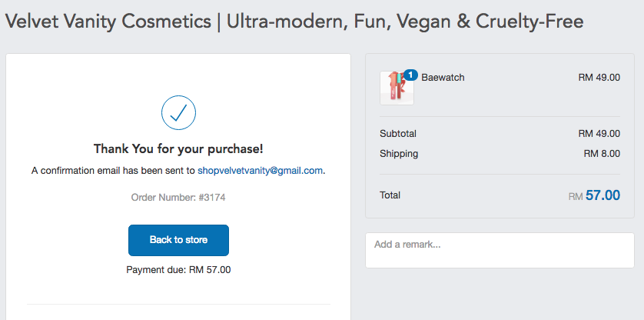Click the Order Number #3174 text
Screen dimensions: 644x320
[178, 198]
